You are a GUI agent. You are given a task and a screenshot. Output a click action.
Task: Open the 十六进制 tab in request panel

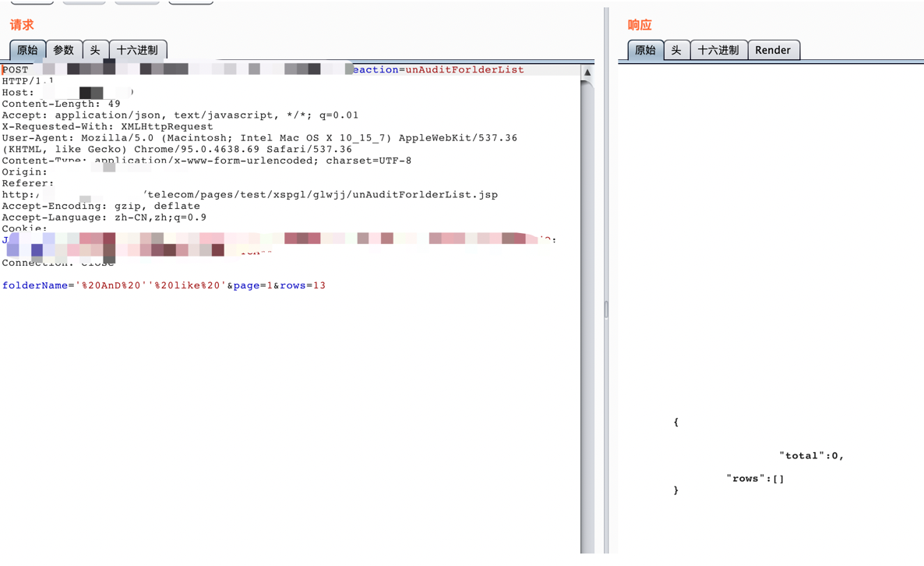pyautogui.click(x=138, y=50)
